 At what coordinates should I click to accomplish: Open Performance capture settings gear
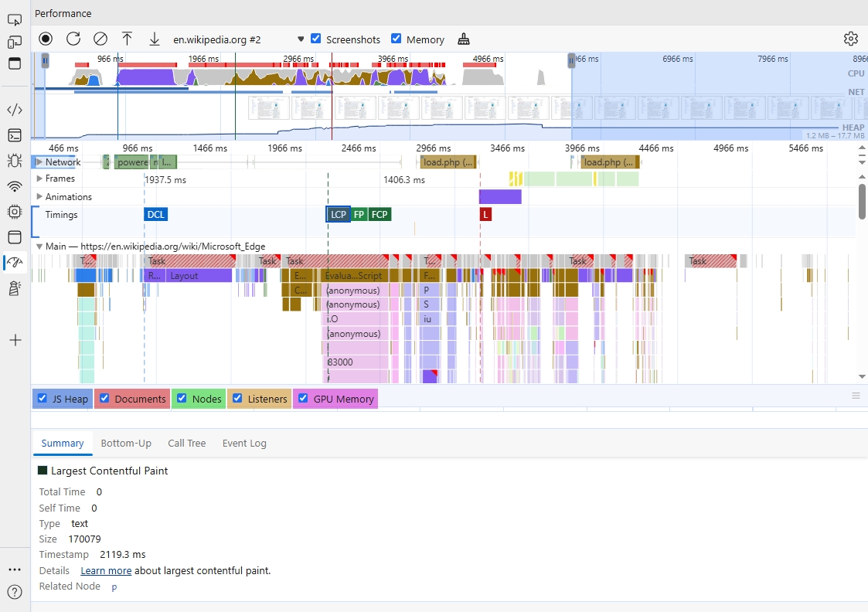point(851,39)
